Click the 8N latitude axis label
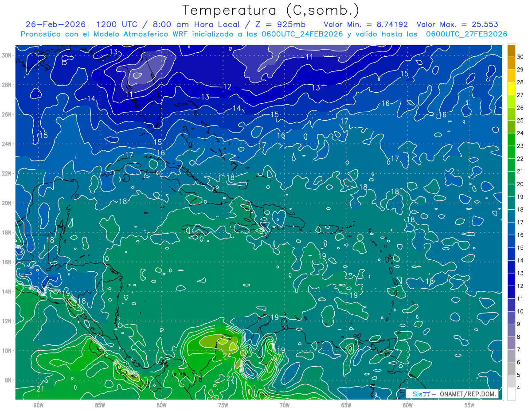Image resolution: width=532 pixels, height=411 pixels. coord(8,380)
